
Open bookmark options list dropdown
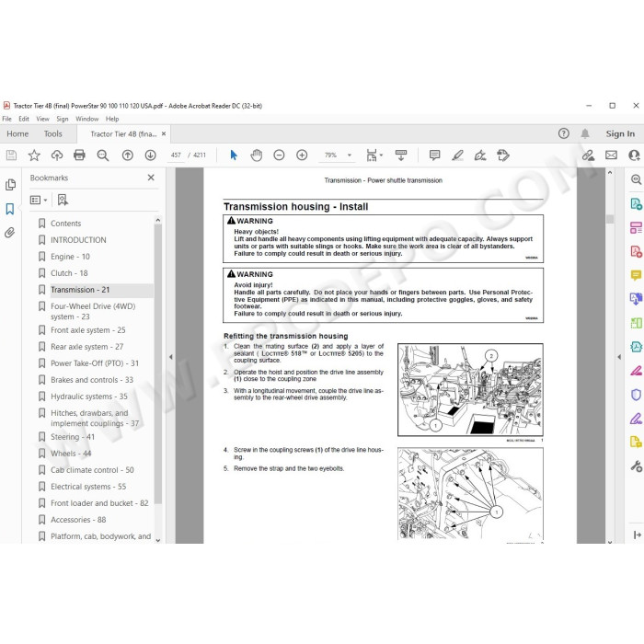(x=39, y=200)
